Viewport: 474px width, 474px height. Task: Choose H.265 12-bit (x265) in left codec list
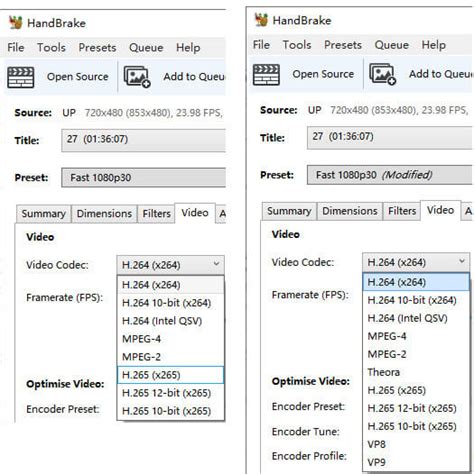click(170, 393)
